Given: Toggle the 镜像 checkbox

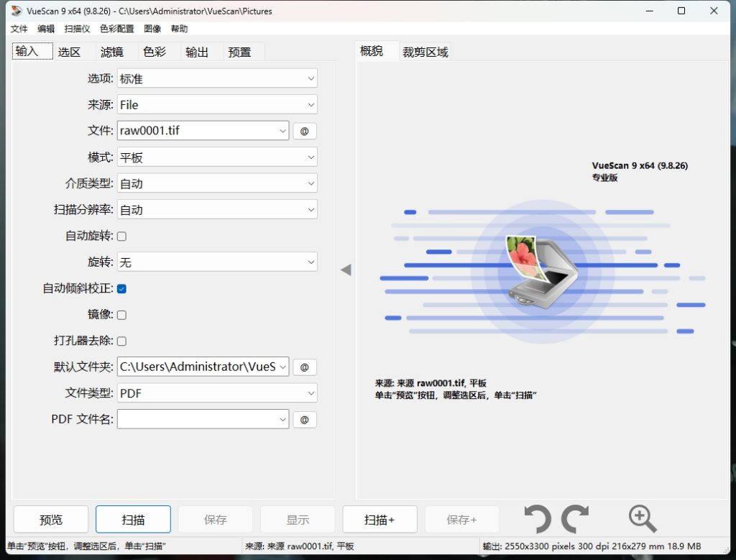Looking at the screenshot, I should tap(121, 315).
